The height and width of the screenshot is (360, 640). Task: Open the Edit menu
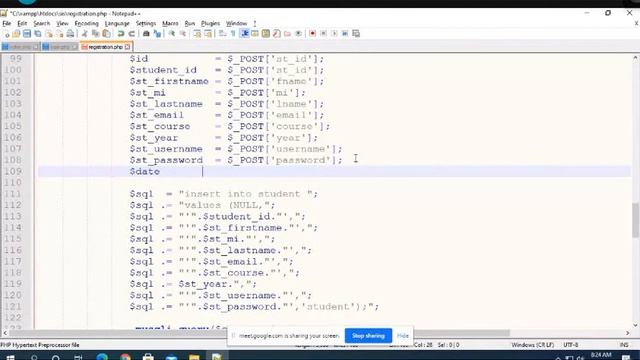(22, 23)
